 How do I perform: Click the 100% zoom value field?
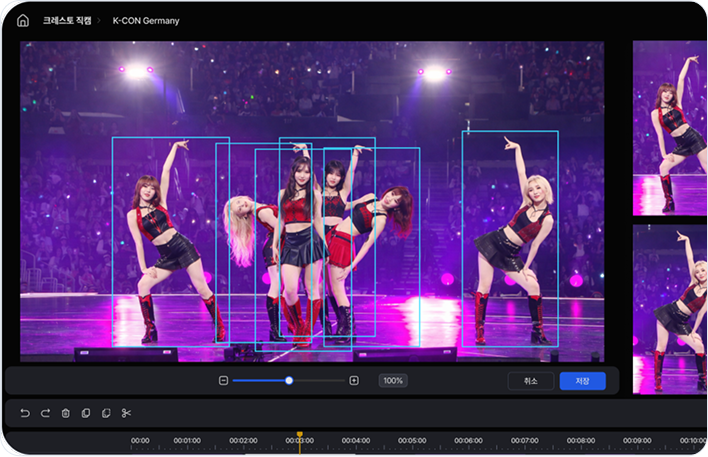pos(393,381)
